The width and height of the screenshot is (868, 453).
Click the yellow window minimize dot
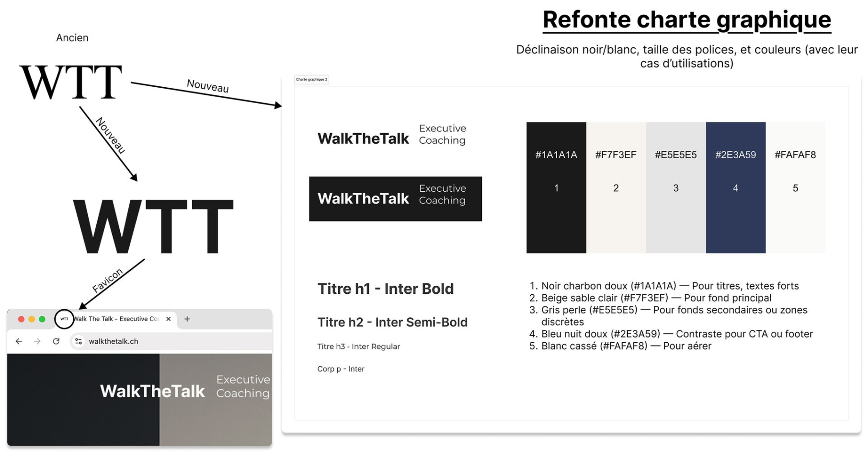(32, 319)
